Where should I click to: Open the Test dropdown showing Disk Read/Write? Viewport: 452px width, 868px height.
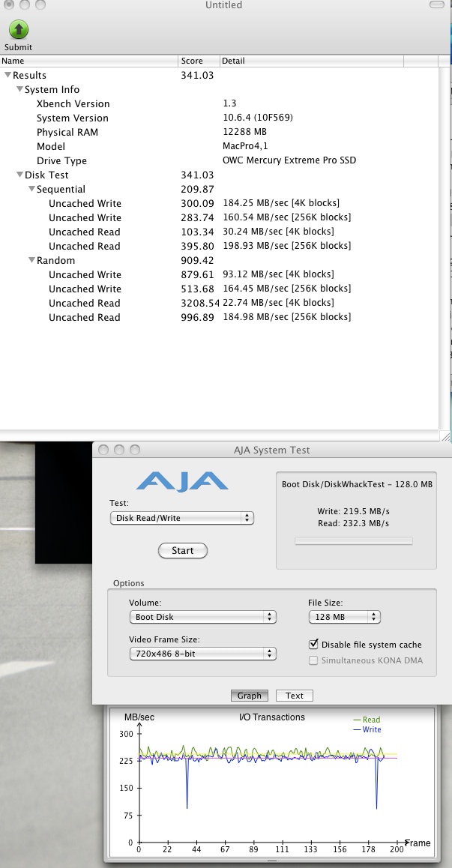181,518
